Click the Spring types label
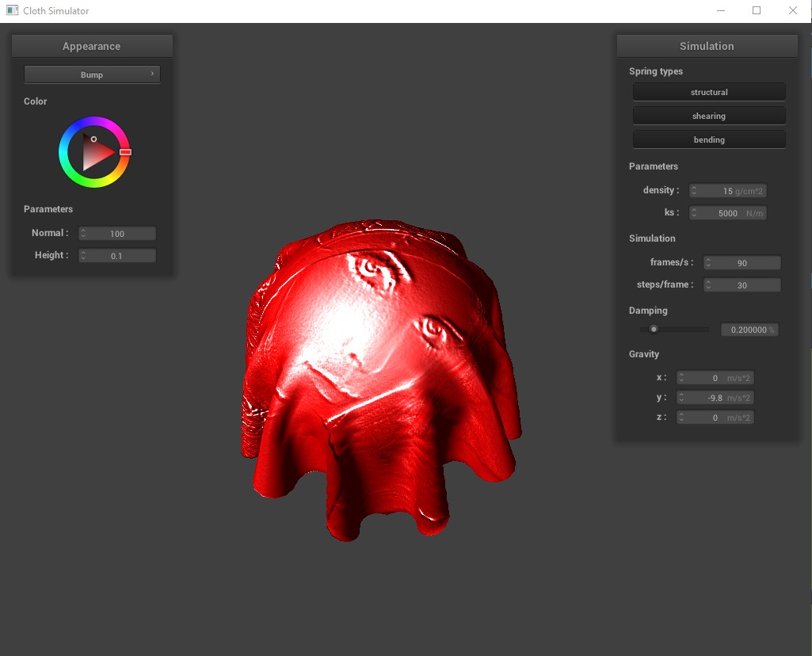 656,71
